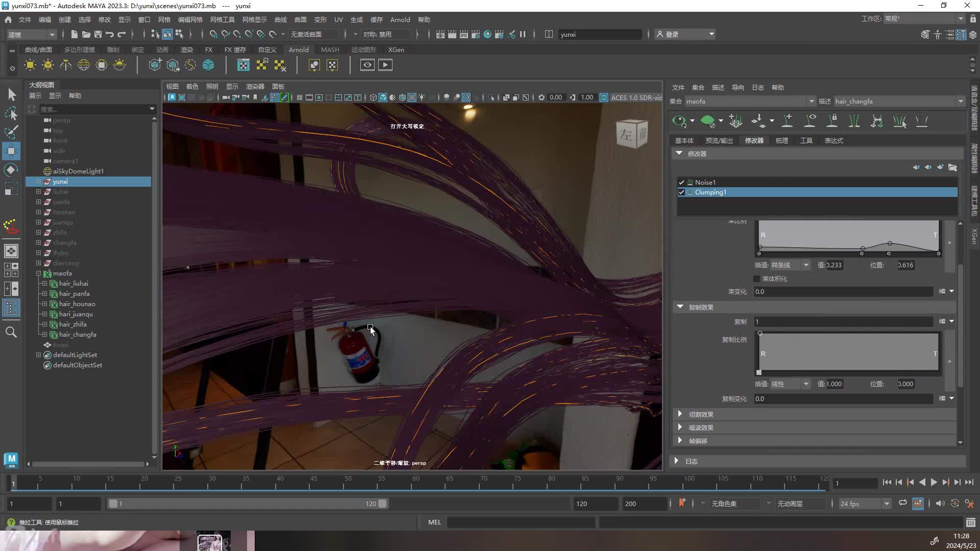The image size is (980, 551).
Task: Collapse the 复制效果 section
Action: [680, 307]
